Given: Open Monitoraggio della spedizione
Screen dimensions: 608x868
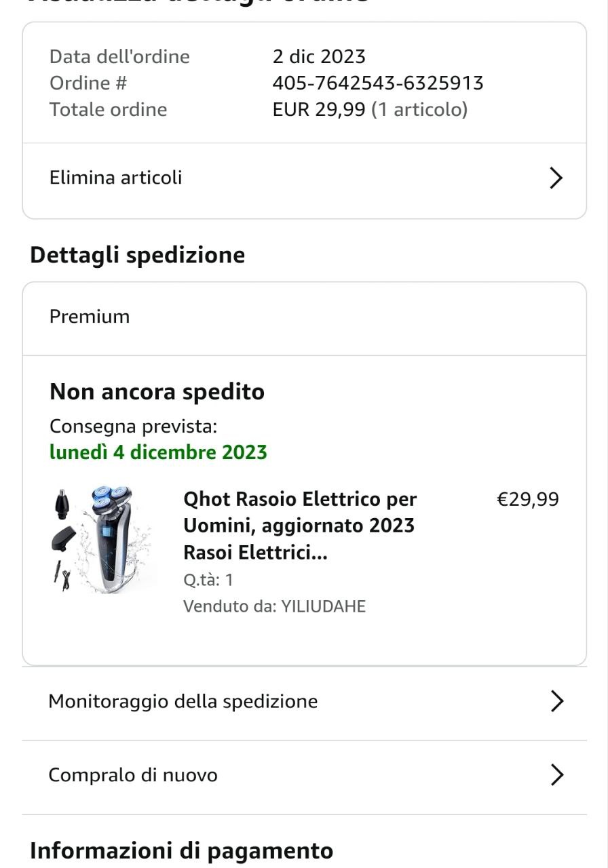Looking at the screenshot, I should tap(183, 701).
